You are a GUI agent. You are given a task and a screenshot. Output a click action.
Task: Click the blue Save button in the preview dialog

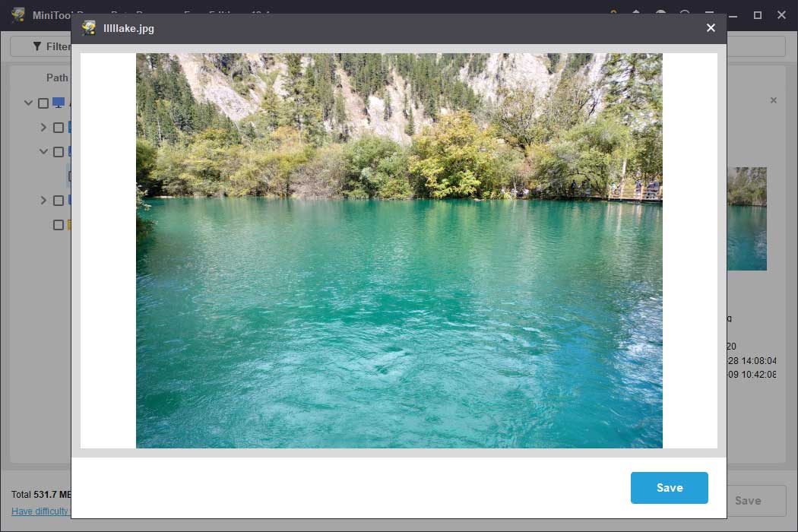coord(670,488)
